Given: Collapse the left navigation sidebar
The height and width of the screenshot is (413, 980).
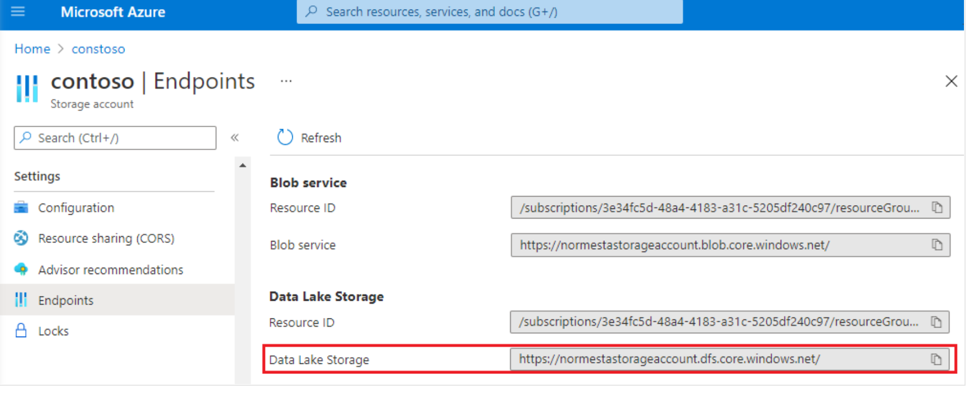Looking at the screenshot, I should click(x=235, y=138).
